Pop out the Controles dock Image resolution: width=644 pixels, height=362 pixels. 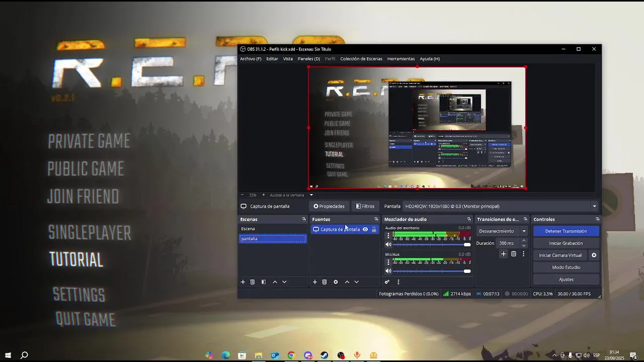pyautogui.click(x=597, y=219)
